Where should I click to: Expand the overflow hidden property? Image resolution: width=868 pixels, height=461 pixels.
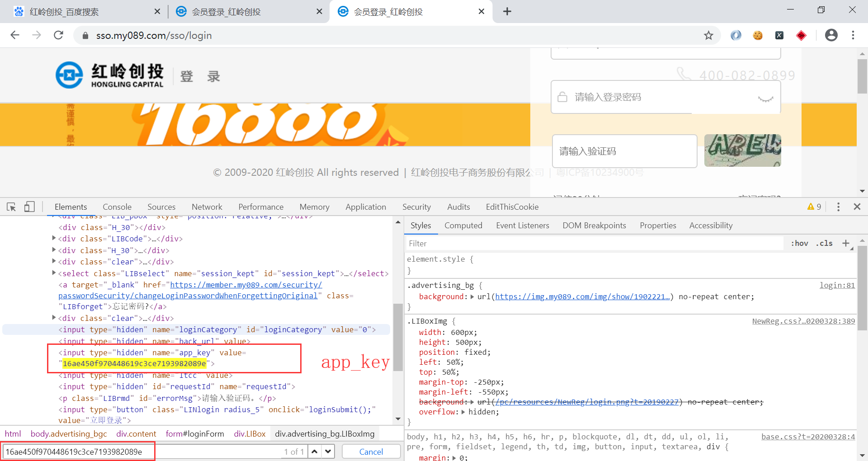click(463, 412)
